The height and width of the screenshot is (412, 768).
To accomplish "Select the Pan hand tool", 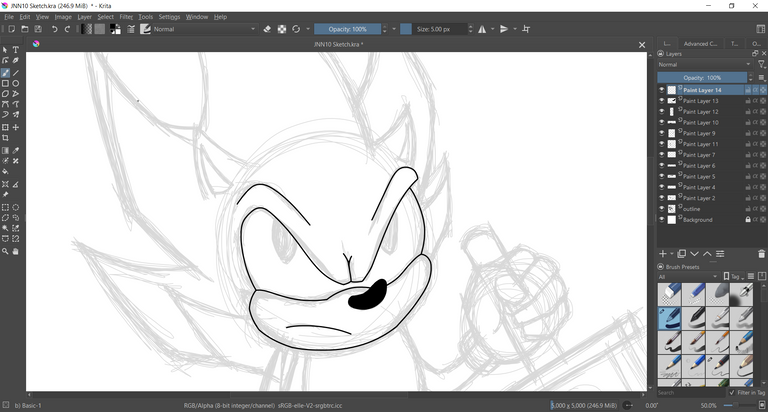I will (x=16, y=251).
